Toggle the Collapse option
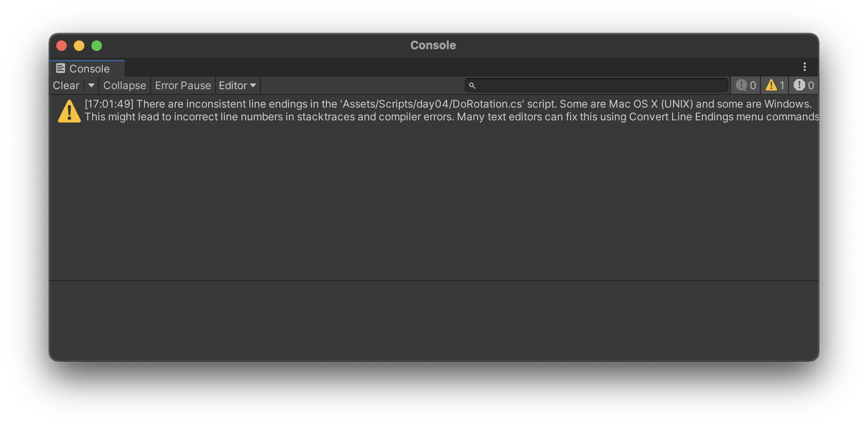 coord(124,85)
